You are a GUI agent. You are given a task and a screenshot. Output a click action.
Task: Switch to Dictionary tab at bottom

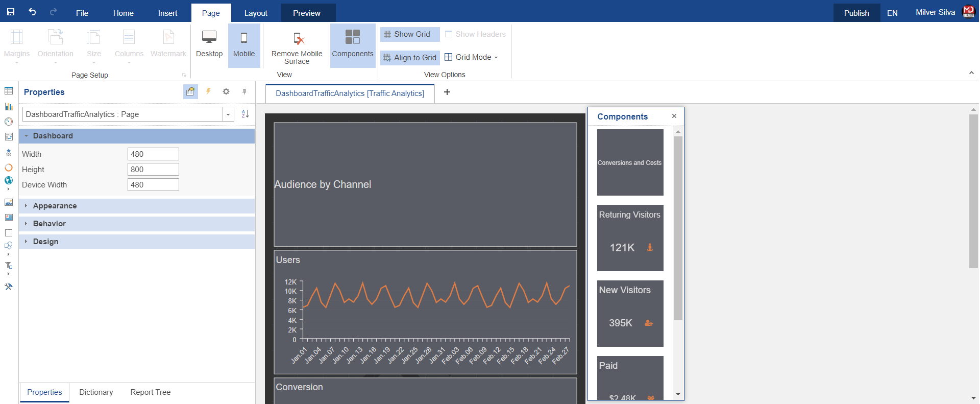[96, 392]
